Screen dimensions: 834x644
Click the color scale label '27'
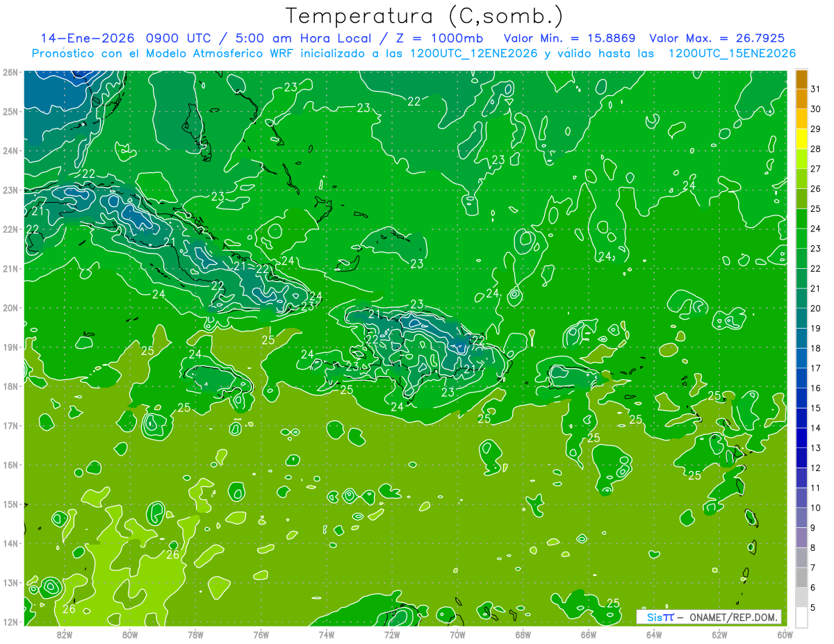click(x=816, y=168)
